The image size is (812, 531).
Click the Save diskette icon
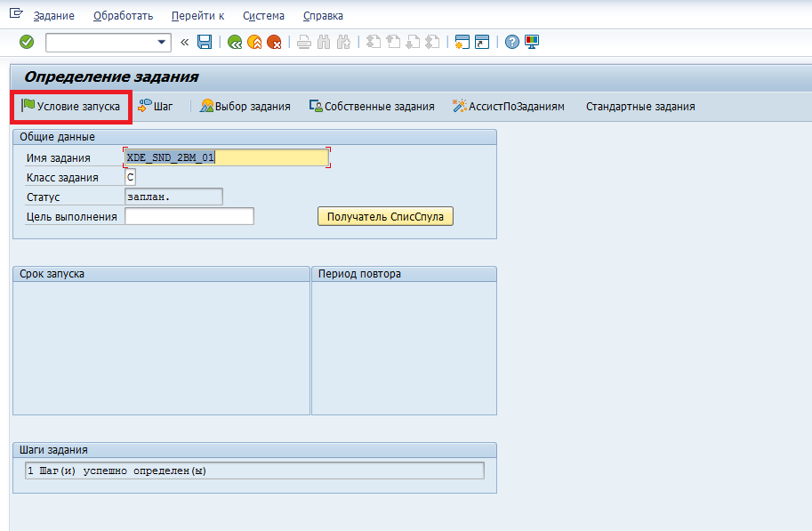coord(205,42)
